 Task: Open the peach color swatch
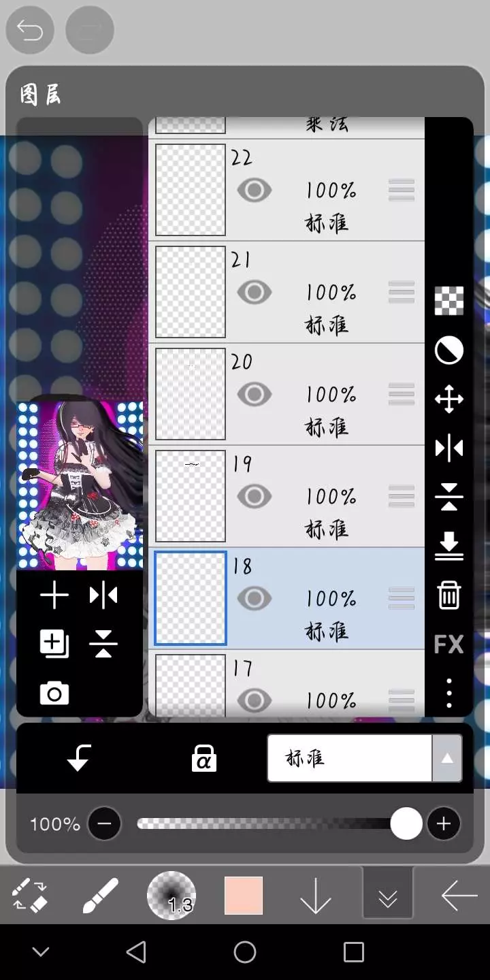pyautogui.click(x=244, y=896)
